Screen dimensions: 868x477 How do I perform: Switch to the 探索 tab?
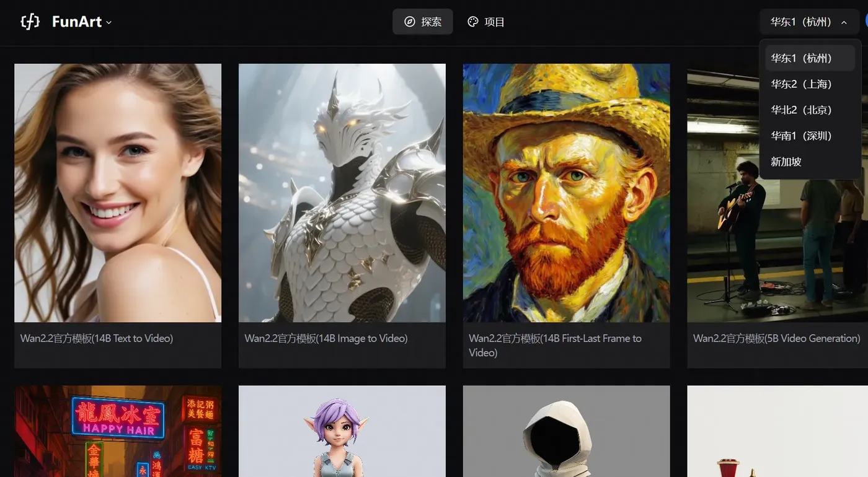pyautogui.click(x=423, y=22)
